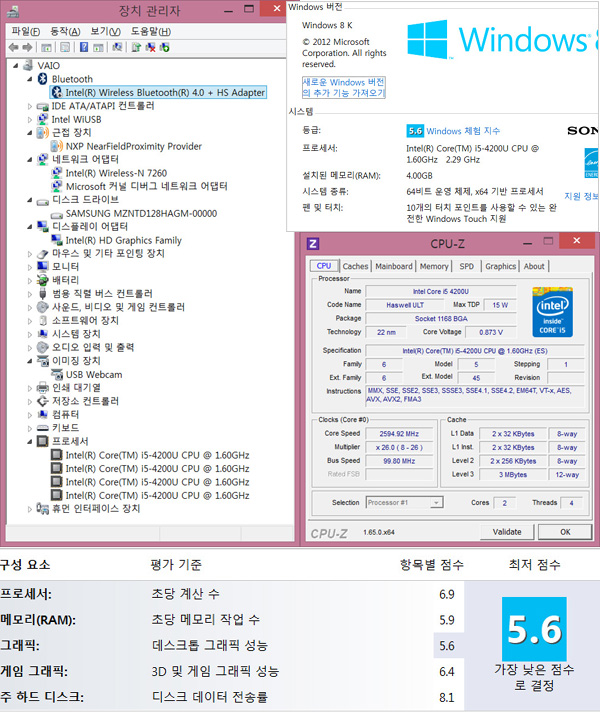The image size is (600, 715).
Task: Open the About tab in CPU-Z
Action: [x=534, y=266]
